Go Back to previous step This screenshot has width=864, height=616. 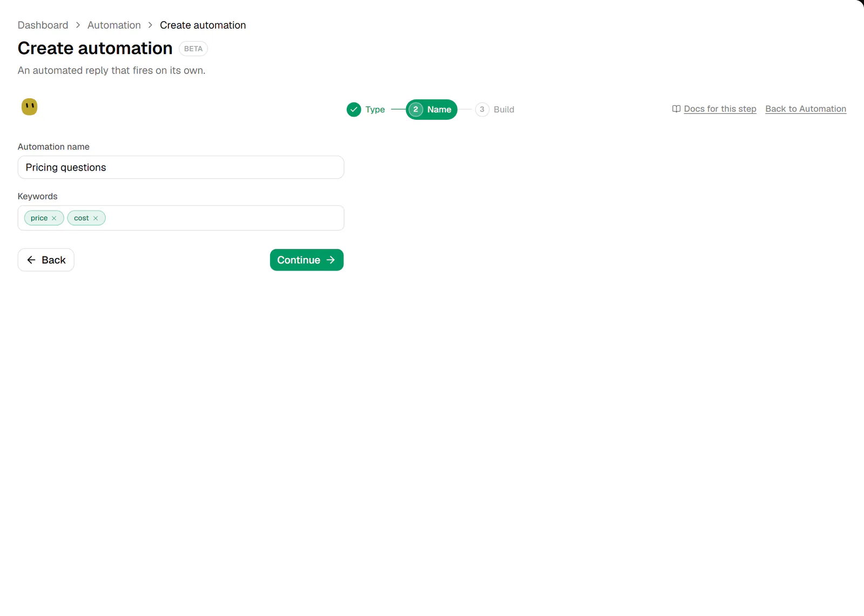coord(46,260)
